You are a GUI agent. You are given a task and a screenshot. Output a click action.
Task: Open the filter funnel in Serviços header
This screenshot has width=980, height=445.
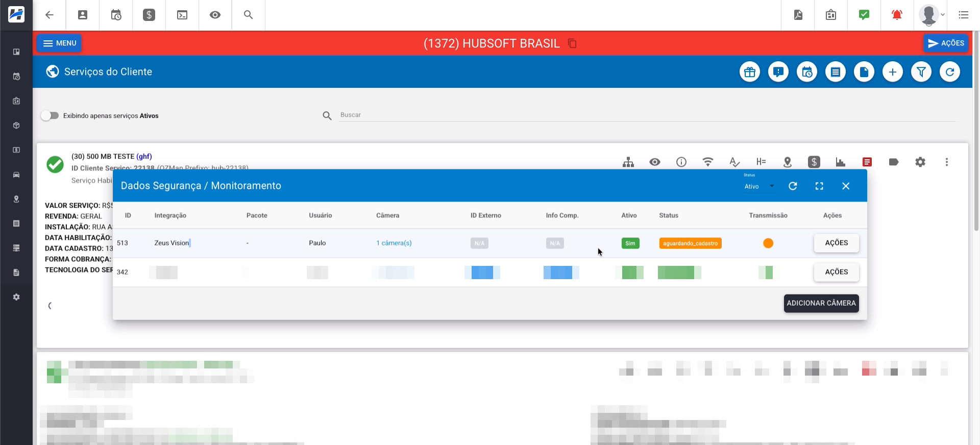(x=921, y=72)
